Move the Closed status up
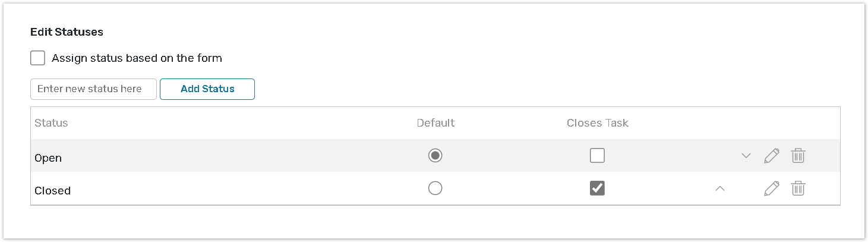Viewport: 868px width, 242px height. click(x=720, y=189)
